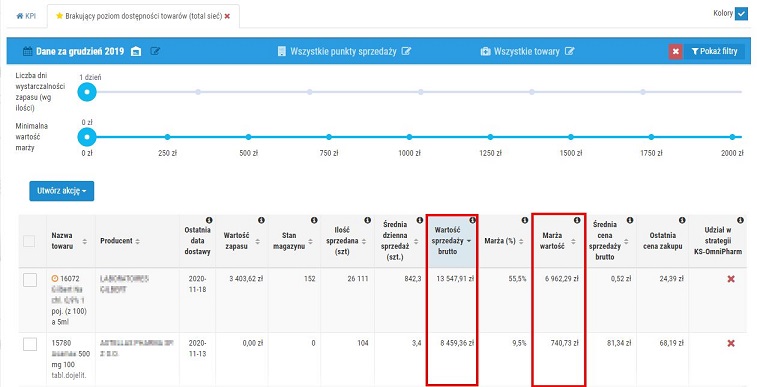This screenshot has width=757, height=387.
Task: Click the 0 zł margin slider handle
Action: (x=87, y=137)
